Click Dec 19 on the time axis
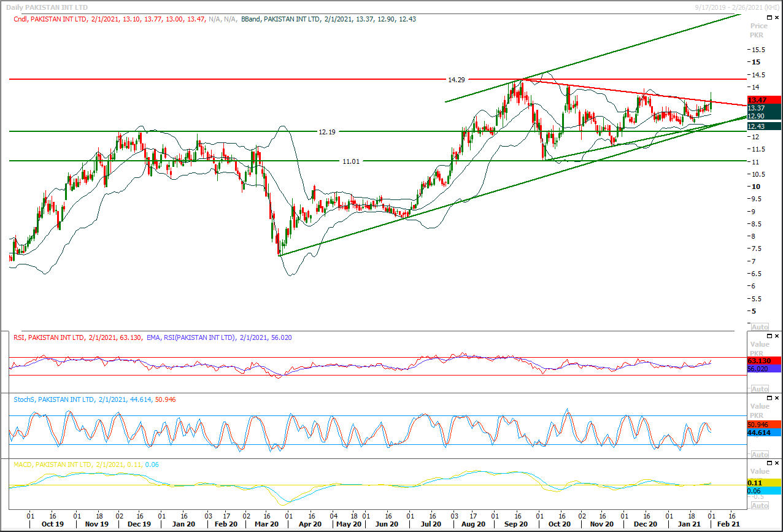The height and width of the screenshot is (532, 783). (x=139, y=525)
